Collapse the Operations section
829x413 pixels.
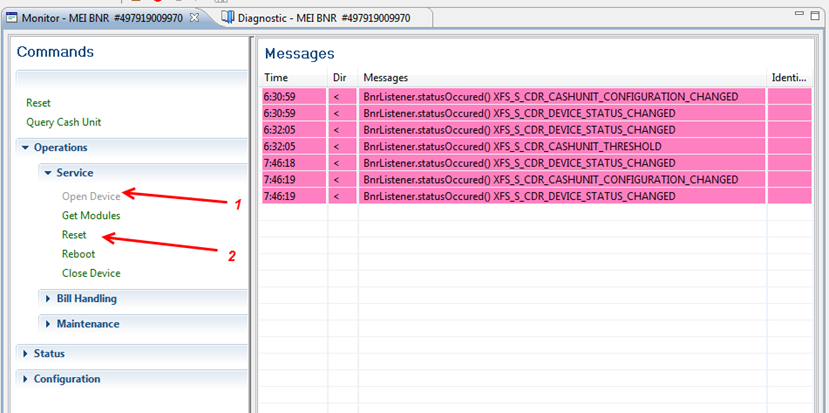(60, 148)
